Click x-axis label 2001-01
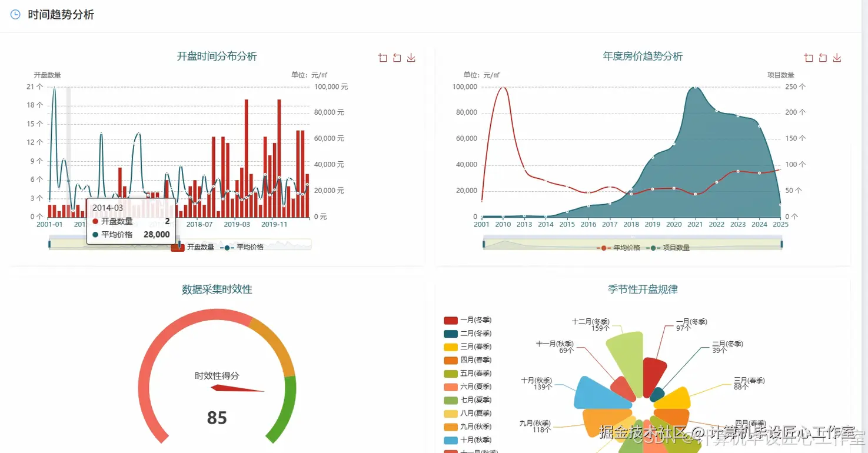 tap(49, 224)
